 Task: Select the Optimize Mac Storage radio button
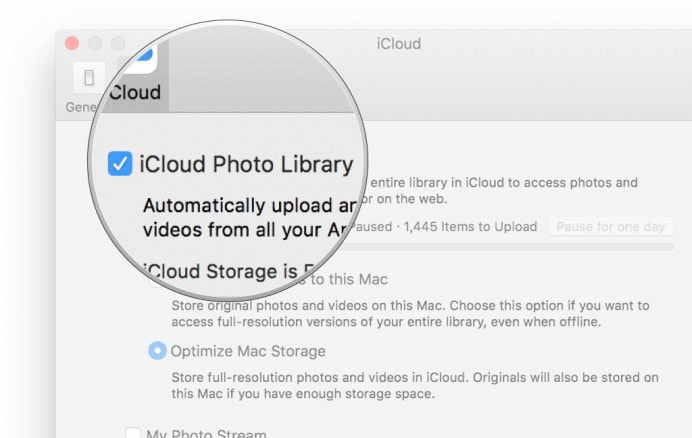[157, 351]
